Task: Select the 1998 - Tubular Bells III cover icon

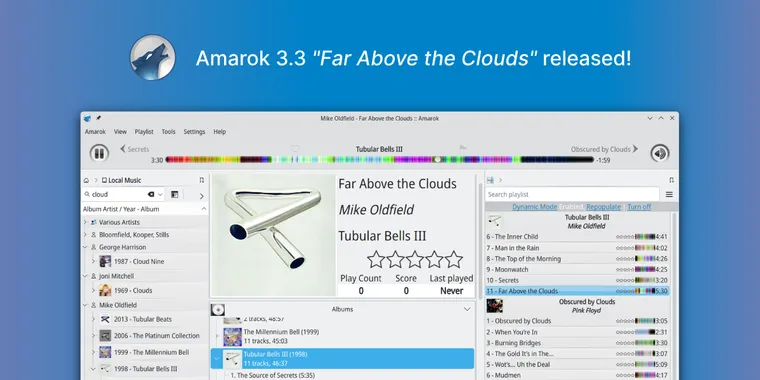Action: (x=105, y=368)
